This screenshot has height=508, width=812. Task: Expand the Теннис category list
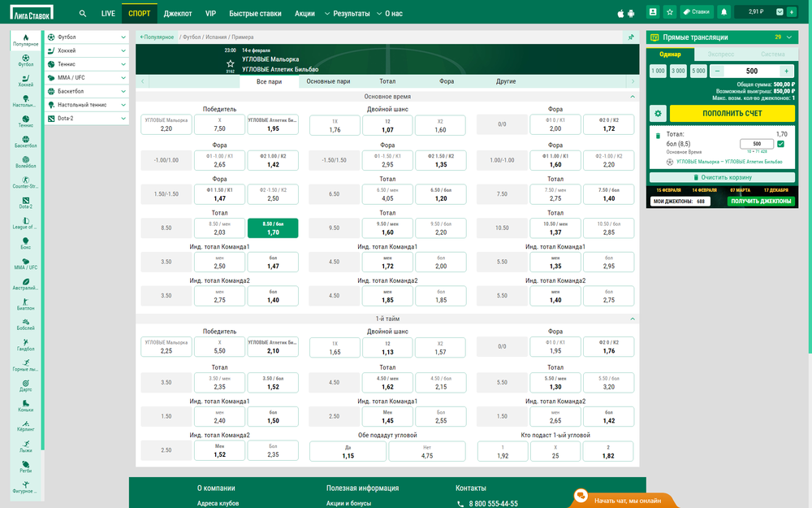tap(87, 64)
